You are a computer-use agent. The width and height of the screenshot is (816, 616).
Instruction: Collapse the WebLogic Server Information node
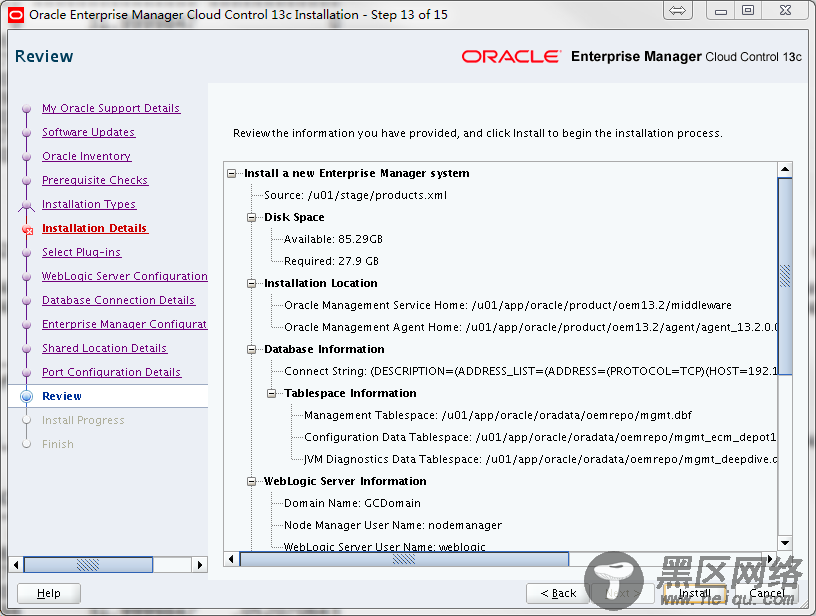tap(252, 482)
